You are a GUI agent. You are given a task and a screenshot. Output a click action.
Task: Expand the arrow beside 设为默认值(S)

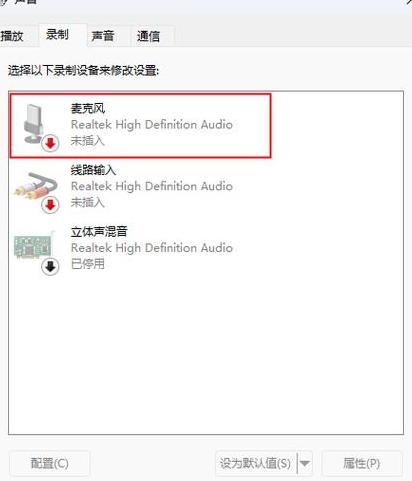click(305, 463)
